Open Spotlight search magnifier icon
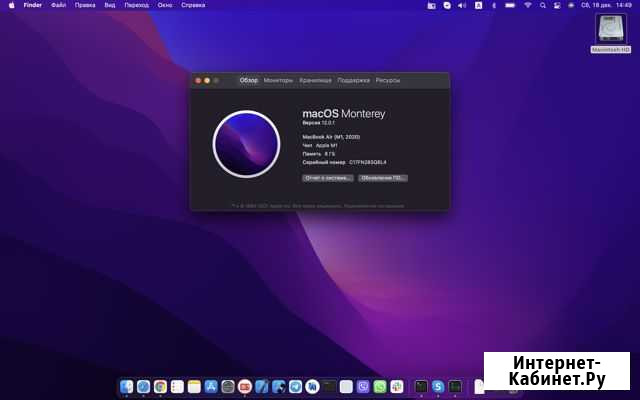640x400 pixels. pos(542,5)
